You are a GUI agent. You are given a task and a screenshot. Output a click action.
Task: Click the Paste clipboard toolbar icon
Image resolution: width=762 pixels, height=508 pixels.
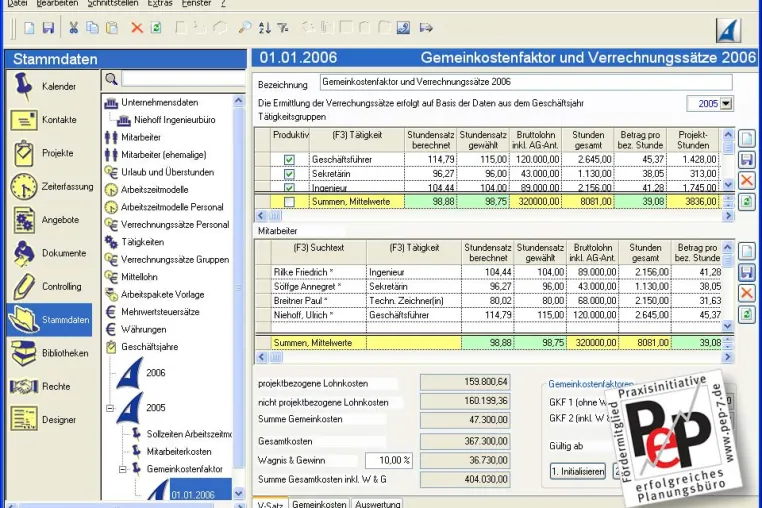pyautogui.click(x=112, y=28)
